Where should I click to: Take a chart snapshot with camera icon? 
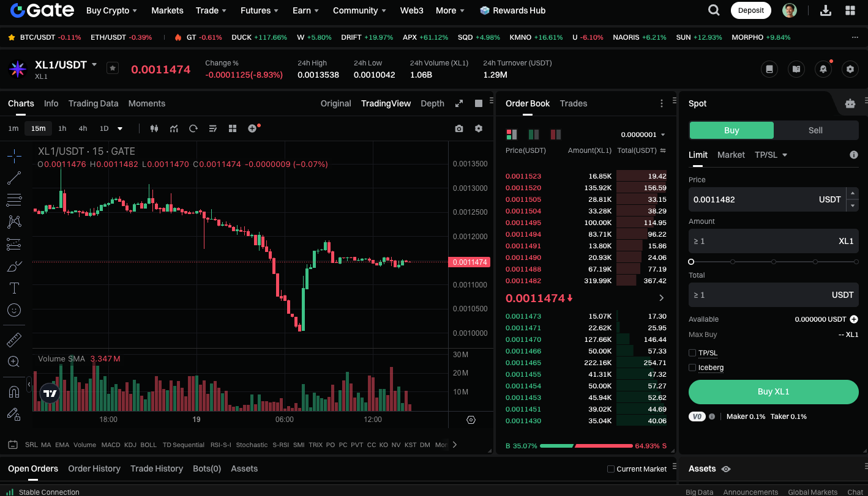click(x=459, y=128)
